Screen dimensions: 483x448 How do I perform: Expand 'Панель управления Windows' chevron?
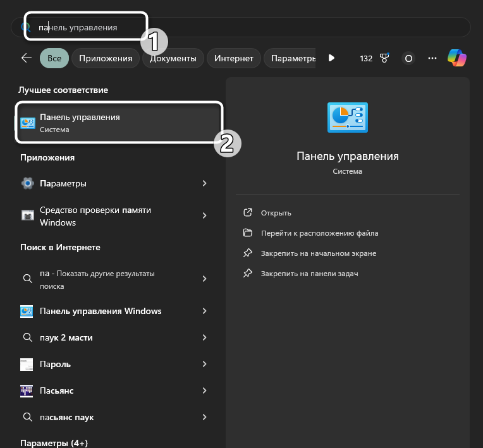pyautogui.click(x=204, y=311)
